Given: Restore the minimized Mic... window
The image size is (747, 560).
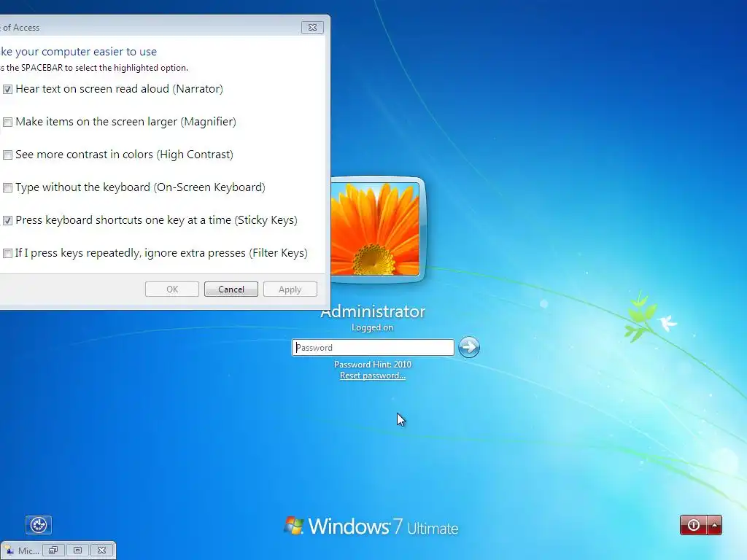Looking at the screenshot, I should point(53,551).
